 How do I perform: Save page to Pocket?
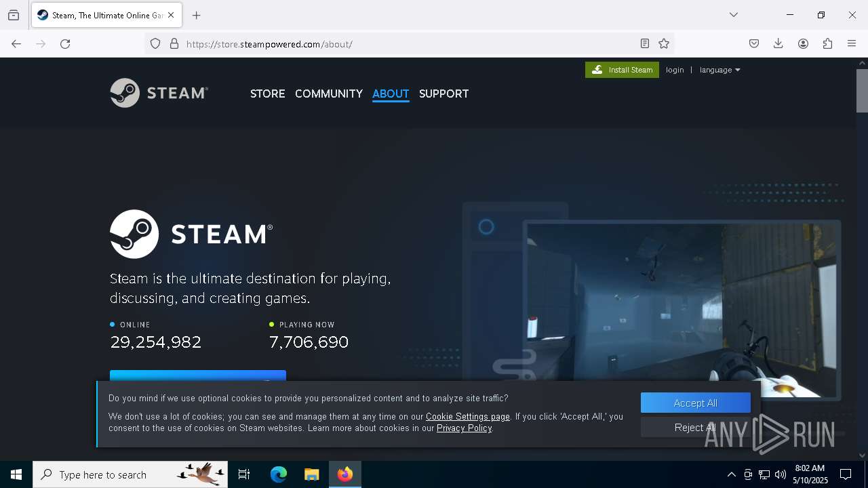point(754,43)
